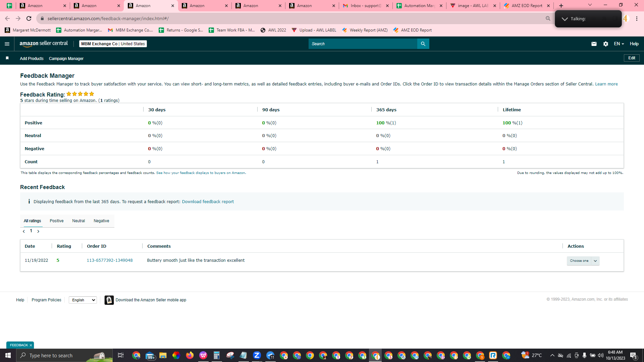
Task: Open Chrome three-dot menu
Action: coord(637,19)
